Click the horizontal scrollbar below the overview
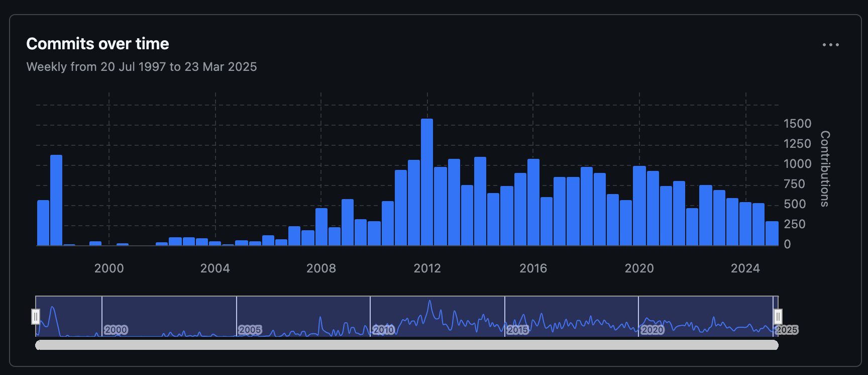 (407, 345)
